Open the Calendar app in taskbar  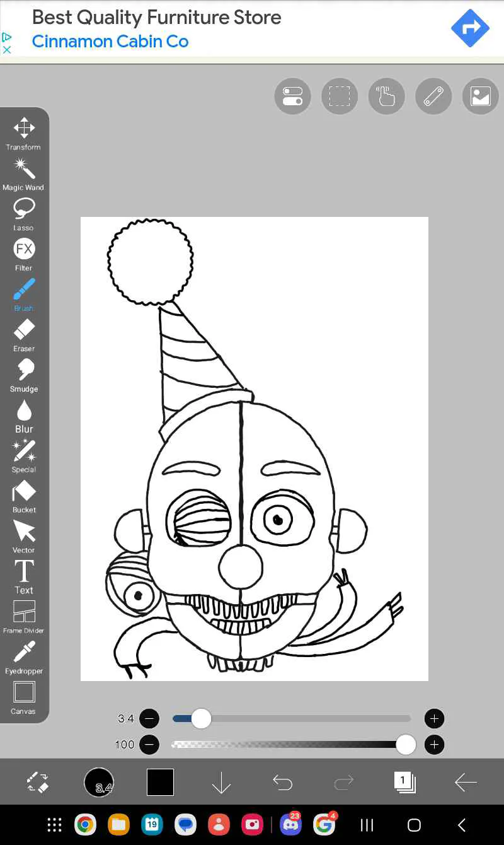[x=152, y=825]
